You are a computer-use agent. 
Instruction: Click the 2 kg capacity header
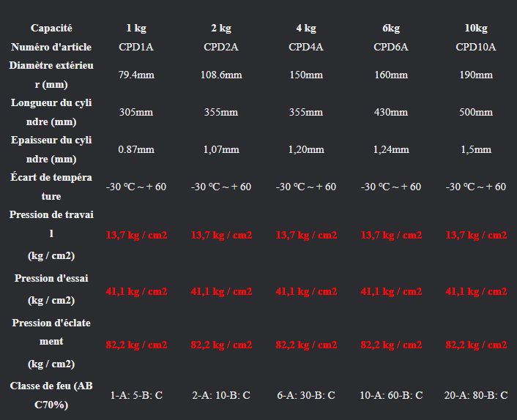[x=221, y=29]
